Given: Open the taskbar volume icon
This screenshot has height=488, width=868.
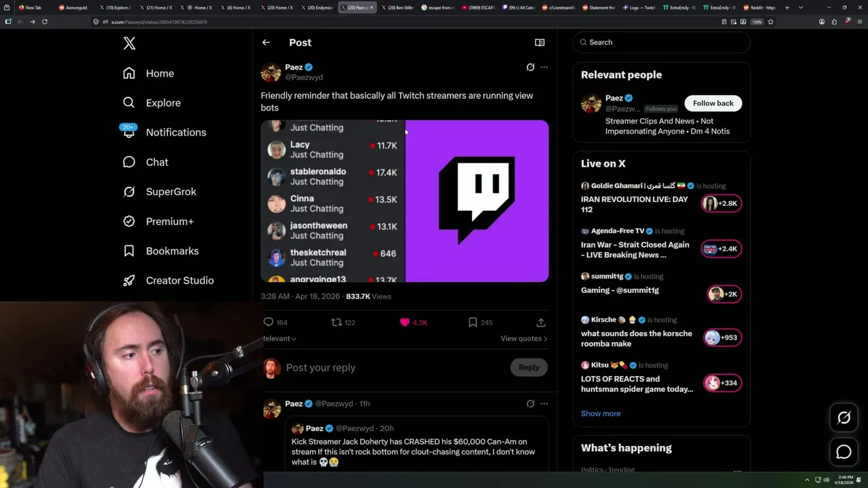Looking at the screenshot, I should click(x=825, y=481).
